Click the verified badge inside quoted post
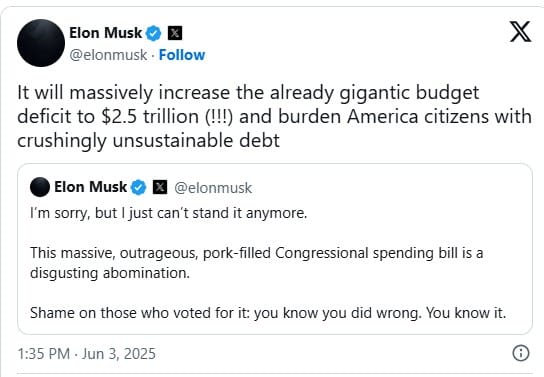 click(x=138, y=187)
